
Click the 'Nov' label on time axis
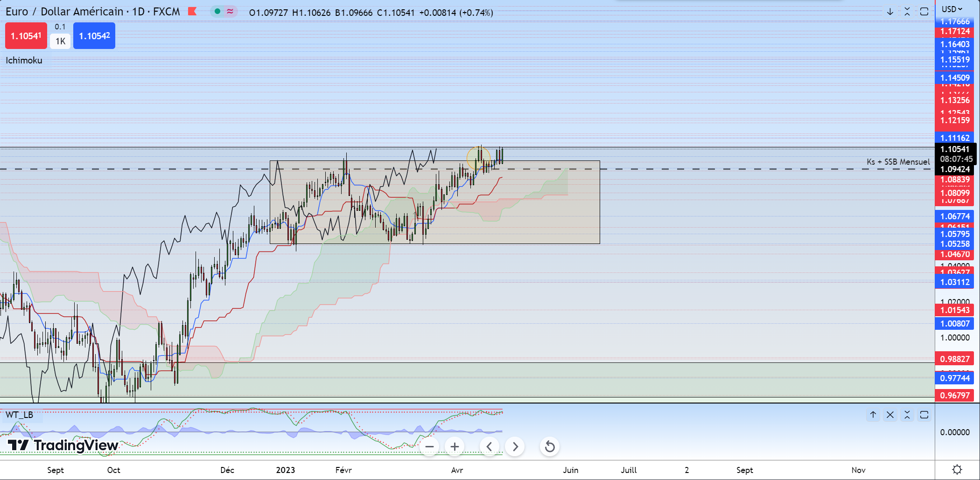tap(858, 470)
